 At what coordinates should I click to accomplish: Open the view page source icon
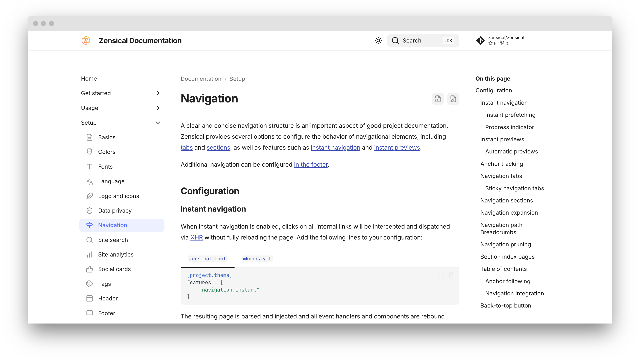pyautogui.click(x=437, y=99)
